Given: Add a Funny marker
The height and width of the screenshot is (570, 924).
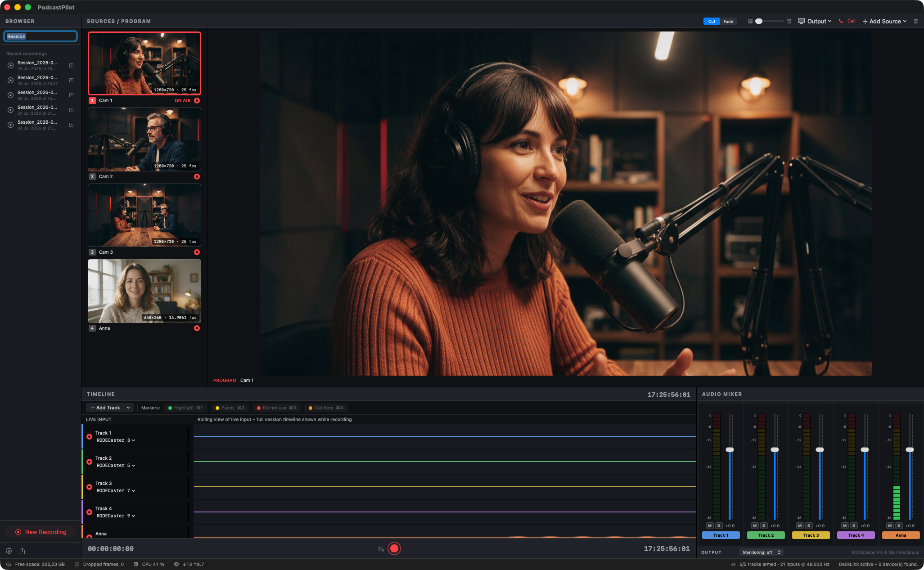Looking at the screenshot, I should 230,408.
